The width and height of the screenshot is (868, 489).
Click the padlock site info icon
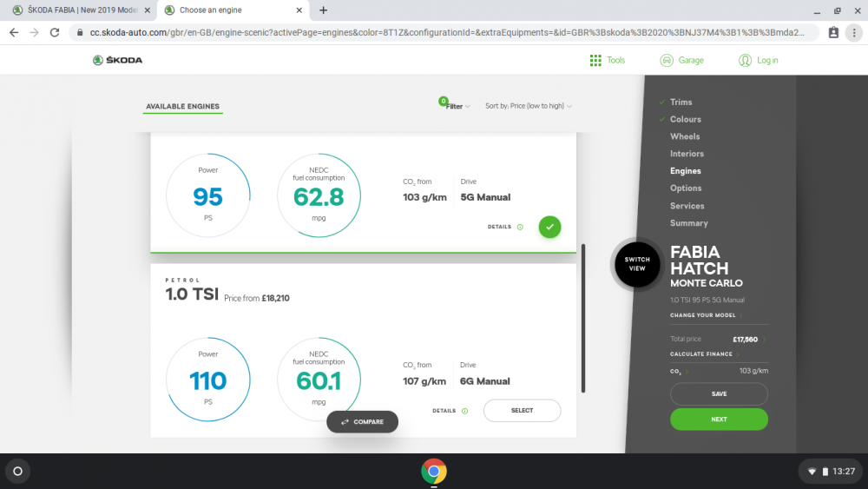coord(80,33)
